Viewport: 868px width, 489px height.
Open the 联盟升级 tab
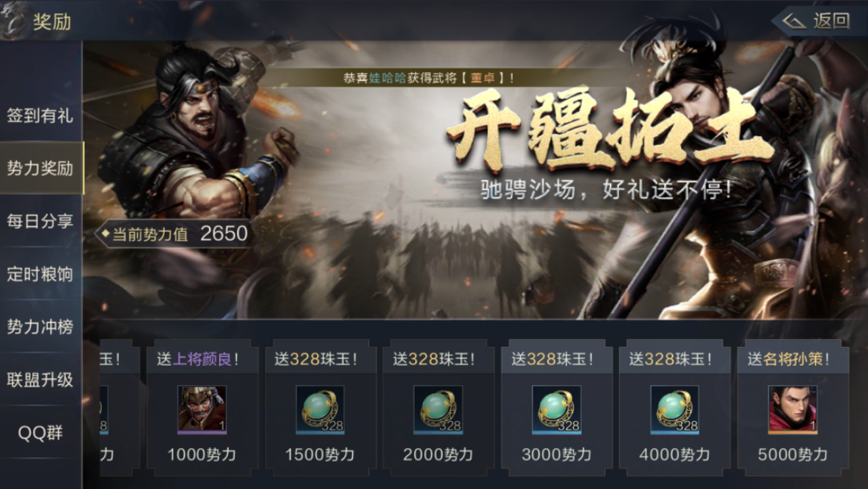click(40, 380)
